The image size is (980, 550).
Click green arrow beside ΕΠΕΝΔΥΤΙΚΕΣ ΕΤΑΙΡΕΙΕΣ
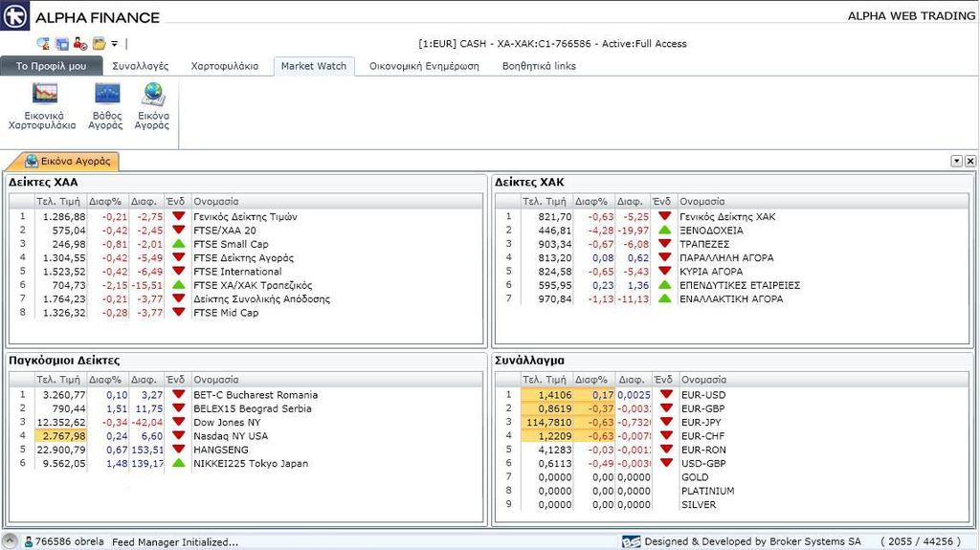pyautogui.click(x=664, y=285)
